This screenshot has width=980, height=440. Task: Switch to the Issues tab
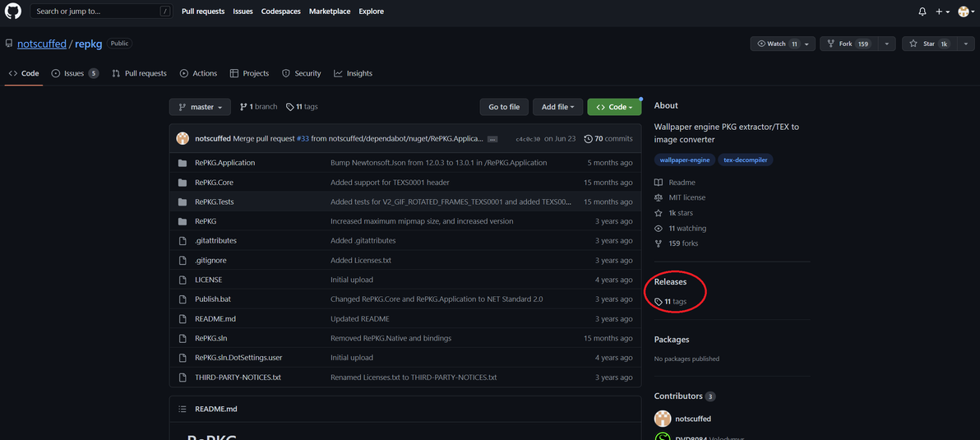click(x=74, y=73)
